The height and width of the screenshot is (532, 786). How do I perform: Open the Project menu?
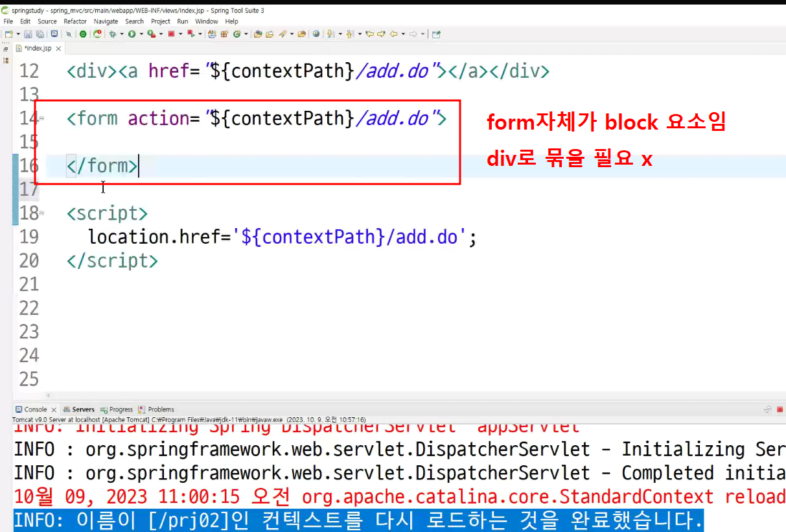161,21
